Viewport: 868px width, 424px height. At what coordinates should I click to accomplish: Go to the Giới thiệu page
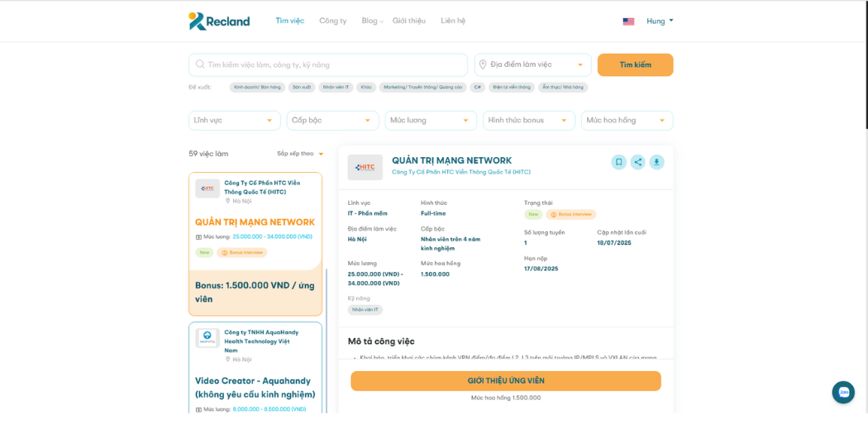tap(409, 21)
